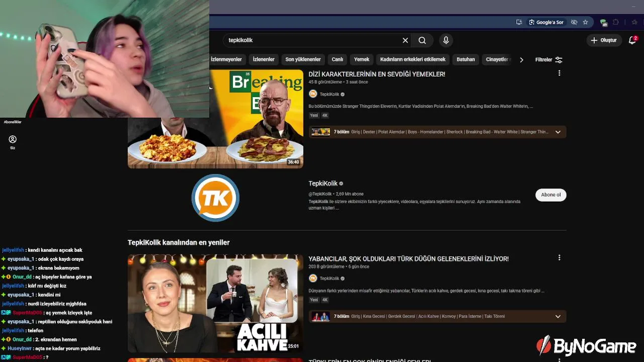The width and height of the screenshot is (644, 362).
Task: Open more options for Türk Düğün video
Action: click(559, 258)
